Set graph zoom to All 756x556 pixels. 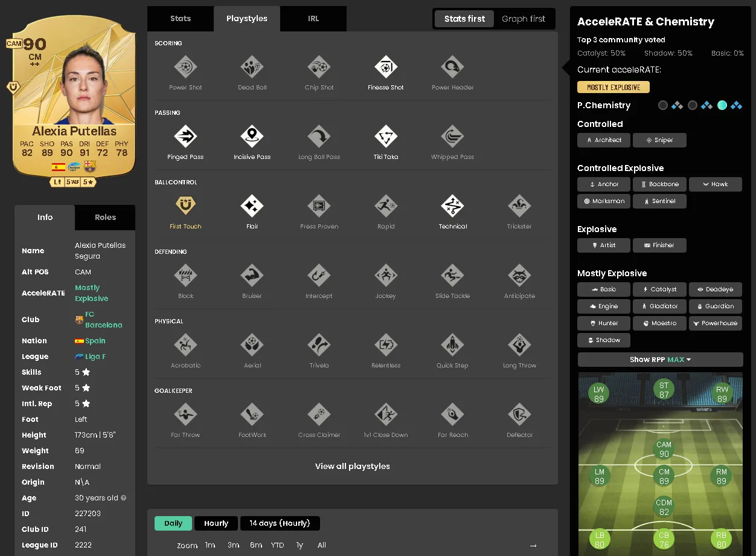click(322, 545)
